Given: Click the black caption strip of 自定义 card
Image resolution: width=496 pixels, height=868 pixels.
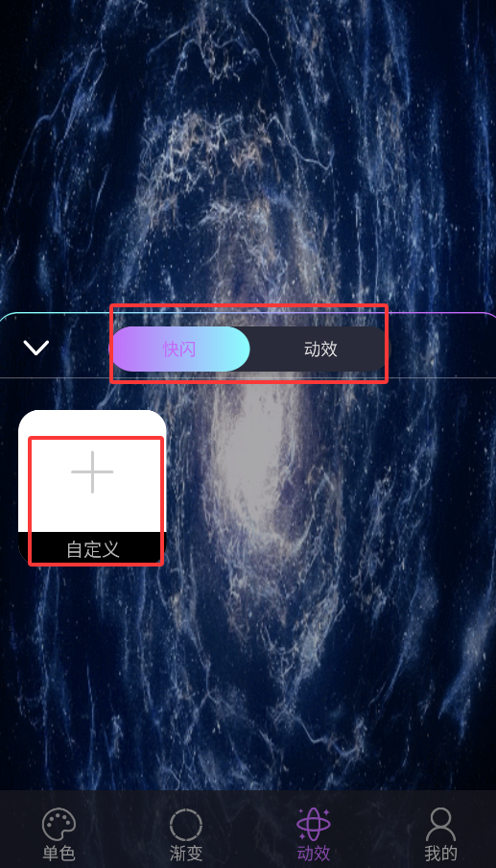Looking at the screenshot, I should 92,548.
